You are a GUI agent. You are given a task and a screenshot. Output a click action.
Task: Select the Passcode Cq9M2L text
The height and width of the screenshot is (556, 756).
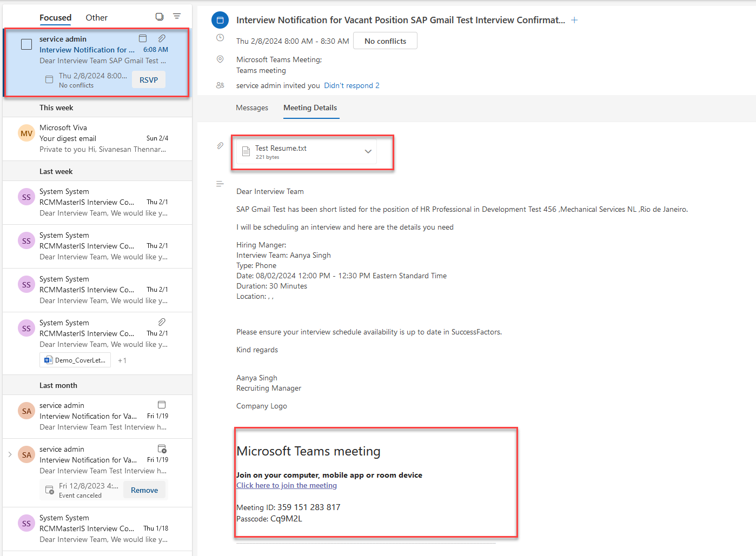[x=269, y=519]
